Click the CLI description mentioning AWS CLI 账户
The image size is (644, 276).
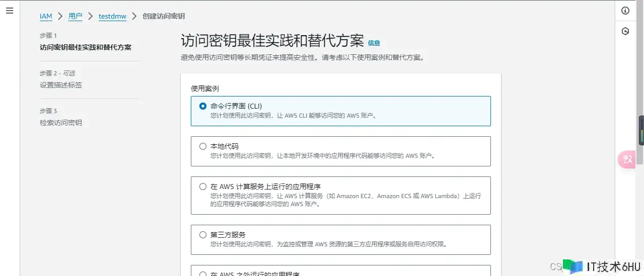[293, 115]
